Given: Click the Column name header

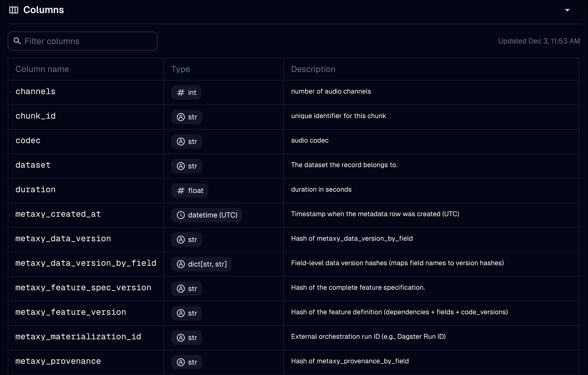Looking at the screenshot, I should click(x=42, y=69).
